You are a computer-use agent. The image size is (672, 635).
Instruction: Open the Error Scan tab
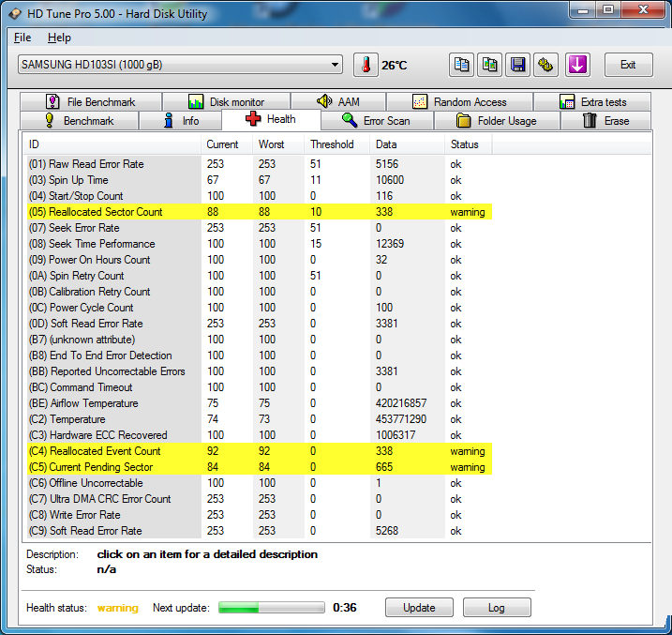point(377,121)
